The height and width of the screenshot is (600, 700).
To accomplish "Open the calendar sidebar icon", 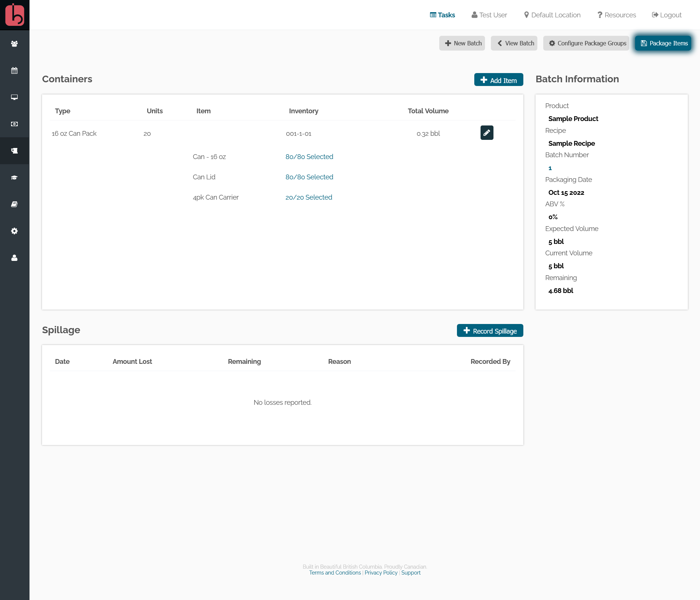I will click(14, 70).
